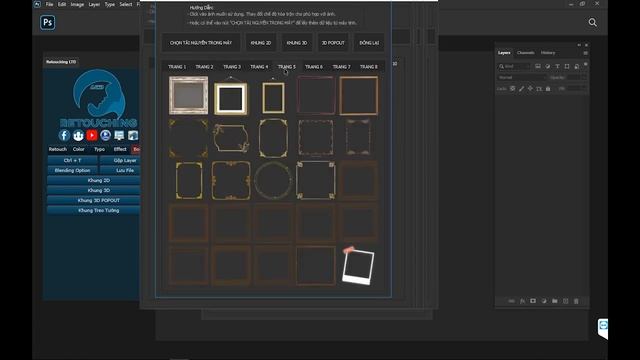Select the Layers tab
The height and width of the screenshot is (360, 640).
[504, 53]
